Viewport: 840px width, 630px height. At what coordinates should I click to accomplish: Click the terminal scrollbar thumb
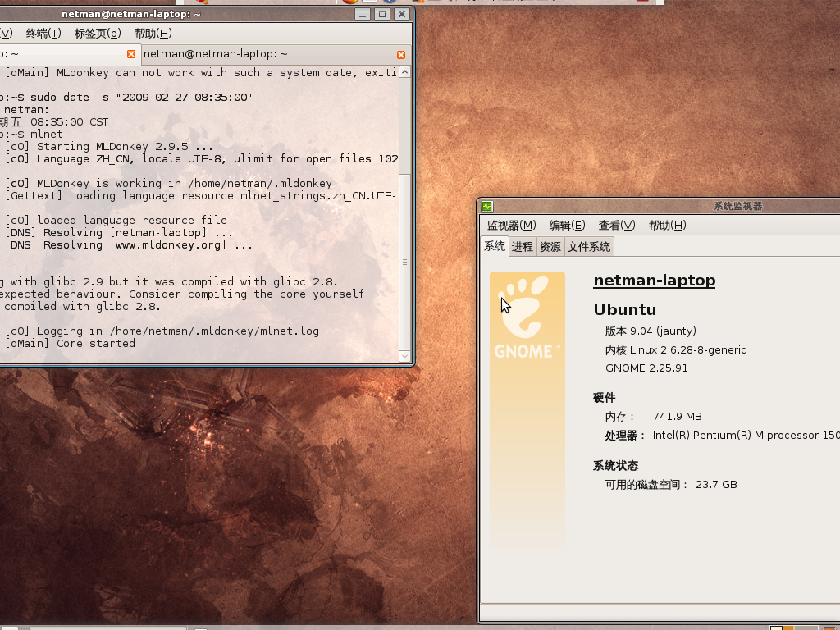[x=405, y=262]
